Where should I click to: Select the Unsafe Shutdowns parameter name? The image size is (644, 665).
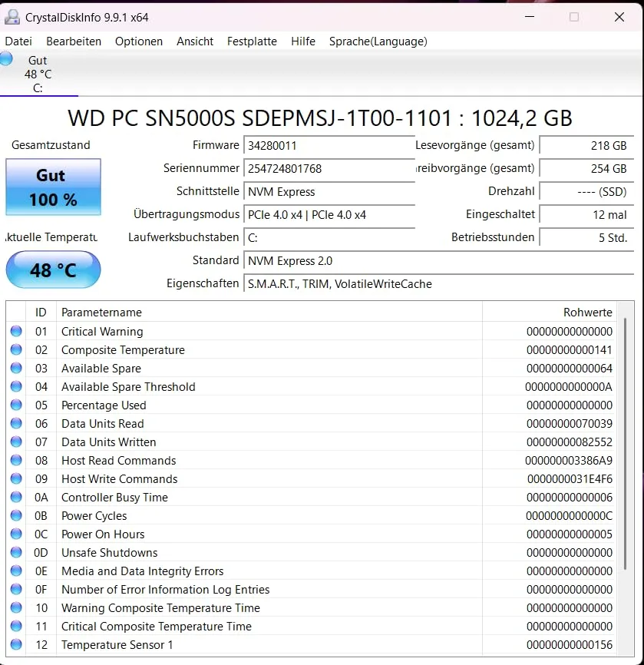[x=110, y=553]
